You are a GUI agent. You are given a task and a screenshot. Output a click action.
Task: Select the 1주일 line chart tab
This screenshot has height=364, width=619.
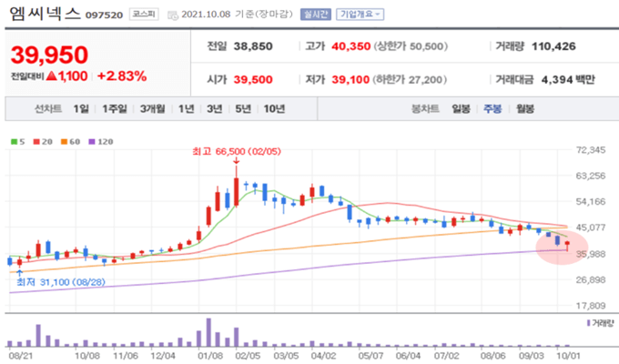pyautogui.click(x=115, y=108)
